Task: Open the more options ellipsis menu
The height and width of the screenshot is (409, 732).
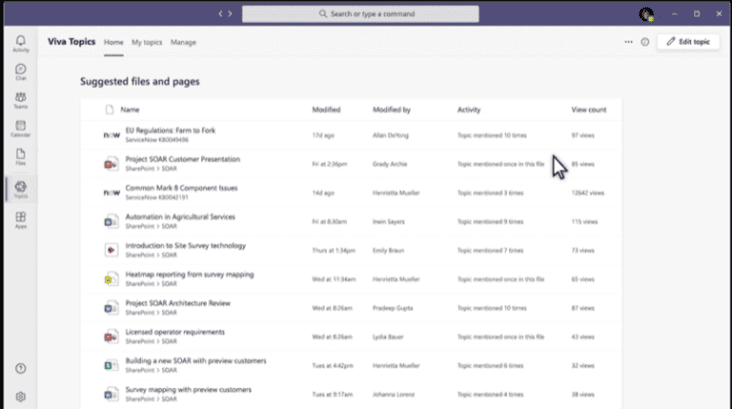Action: (x=628, y=42)
